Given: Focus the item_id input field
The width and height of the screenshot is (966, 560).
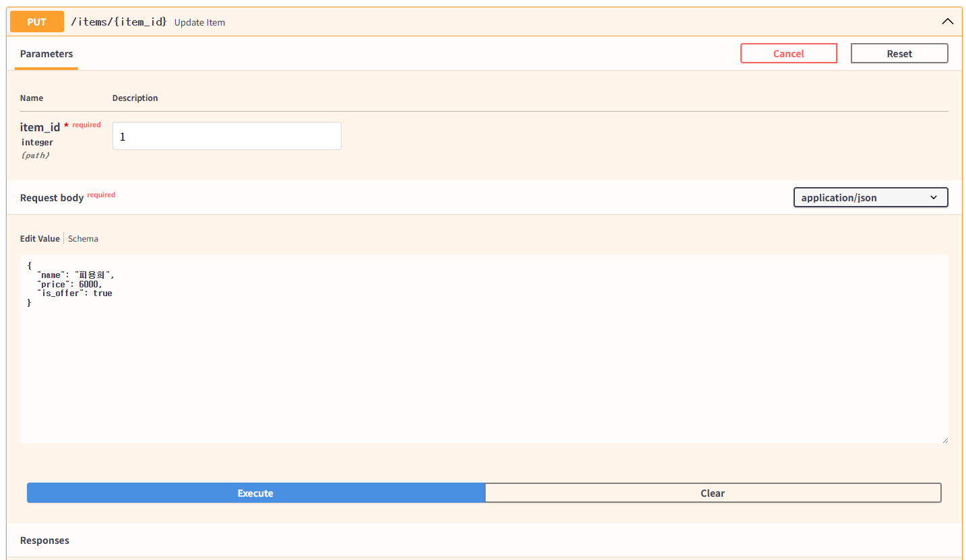Looking at the screenshot, I should coord(226,136).
